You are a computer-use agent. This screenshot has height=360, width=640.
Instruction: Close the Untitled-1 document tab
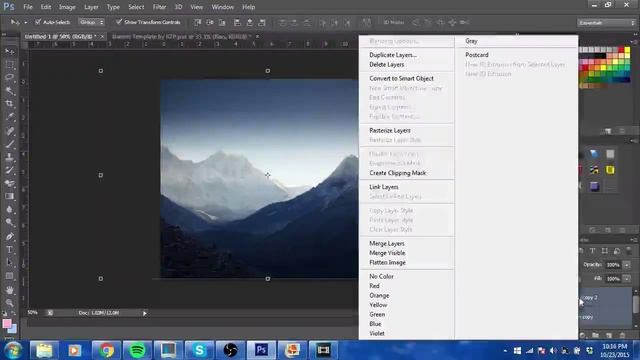click(102, 36)
